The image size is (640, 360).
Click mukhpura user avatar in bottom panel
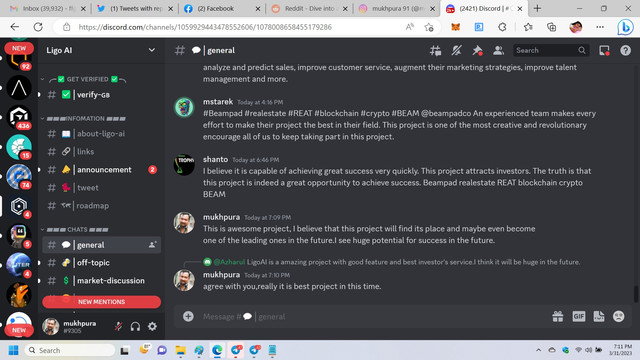coord(51,327)
